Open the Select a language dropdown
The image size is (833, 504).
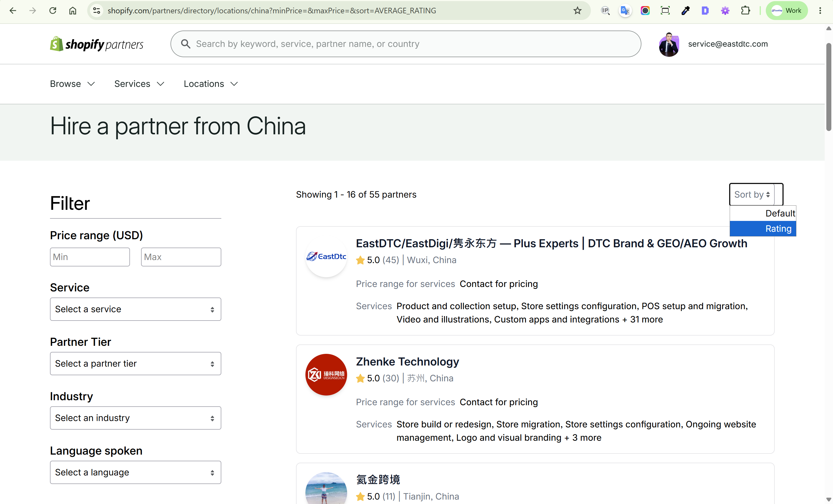point(136,472)
